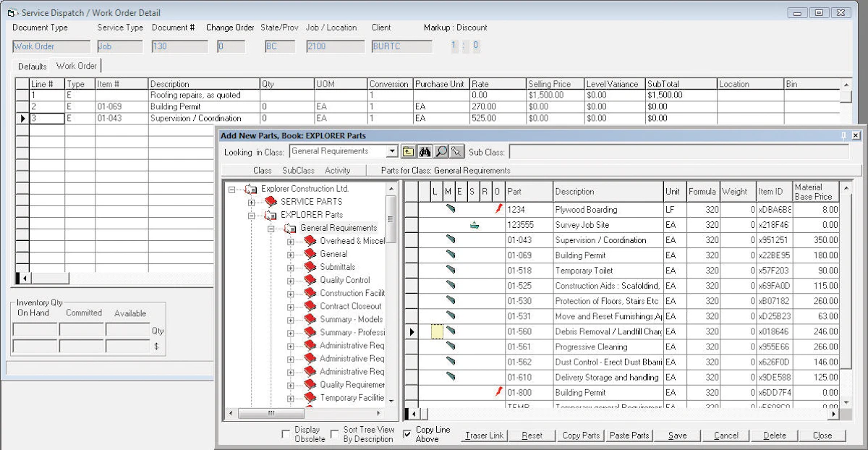Switch to the Defaults tab
The width and height of the screenshot is (868, 450).
[33, 67]
